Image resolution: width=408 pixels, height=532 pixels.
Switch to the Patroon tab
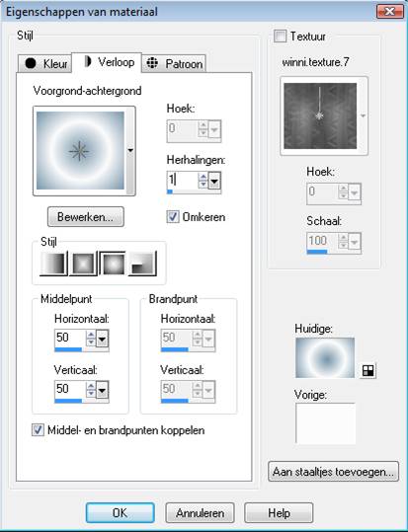pyautogui.click(x=174, y=63)
